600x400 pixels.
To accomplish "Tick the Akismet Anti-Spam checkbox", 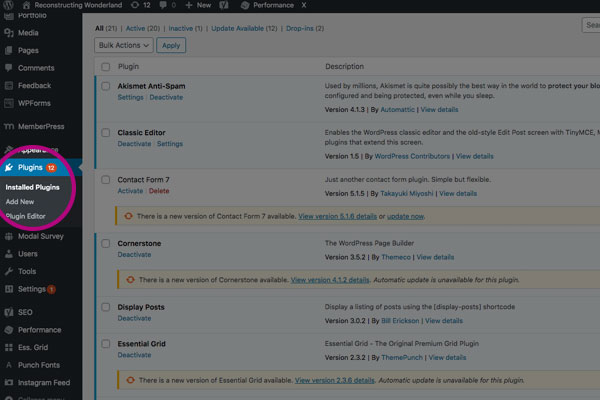I will (106, 86).
